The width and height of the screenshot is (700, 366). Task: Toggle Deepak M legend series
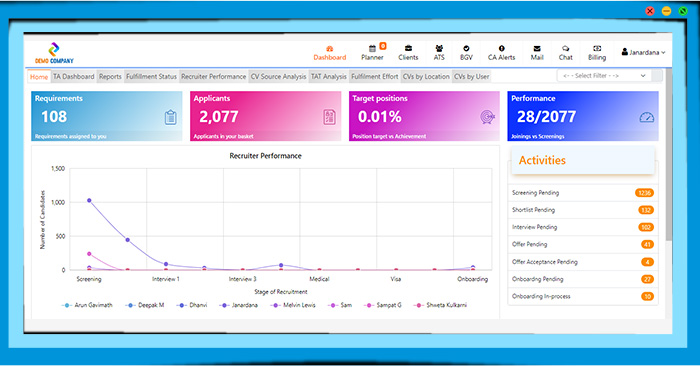click(x=145, y=305)
